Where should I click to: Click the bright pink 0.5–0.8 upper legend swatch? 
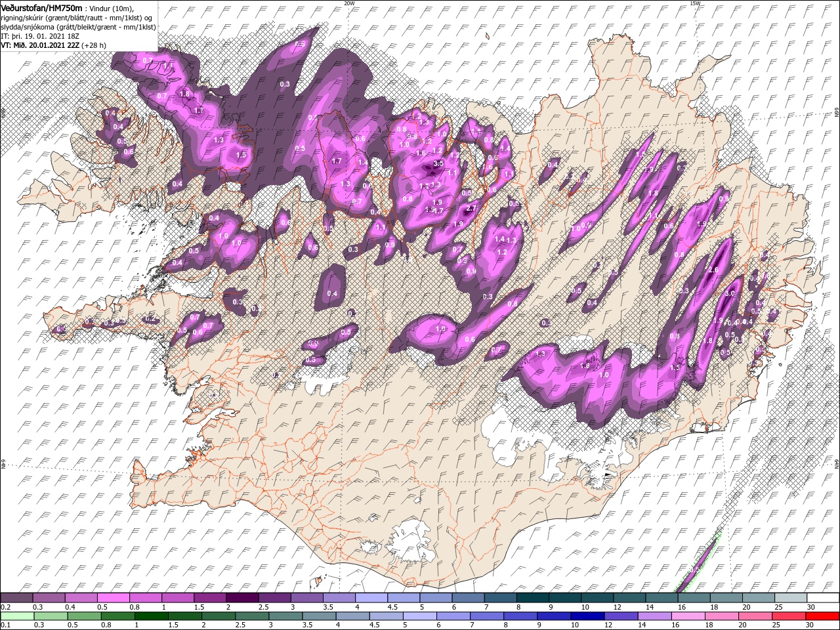[113, 598]
